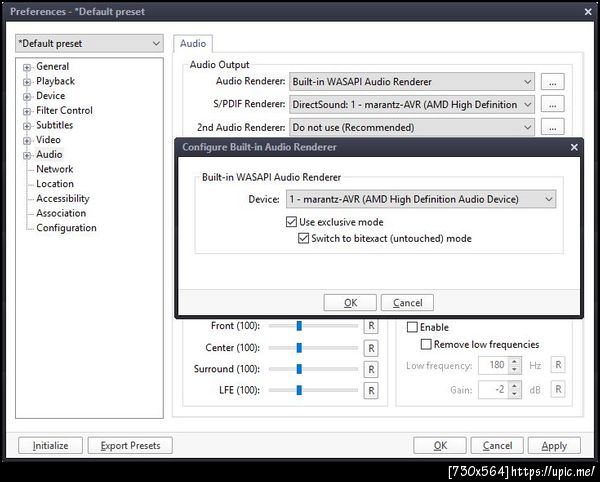Screen dimensions: 600x482
Task: Switch to the Audio tab
Action: (193, 44)
